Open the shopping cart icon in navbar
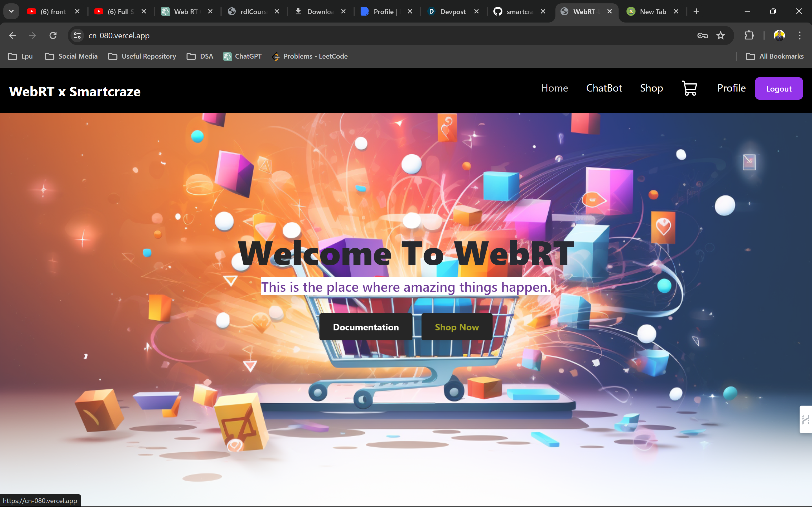Viewport: 812px width, 507px height. (x=689, y=88)
